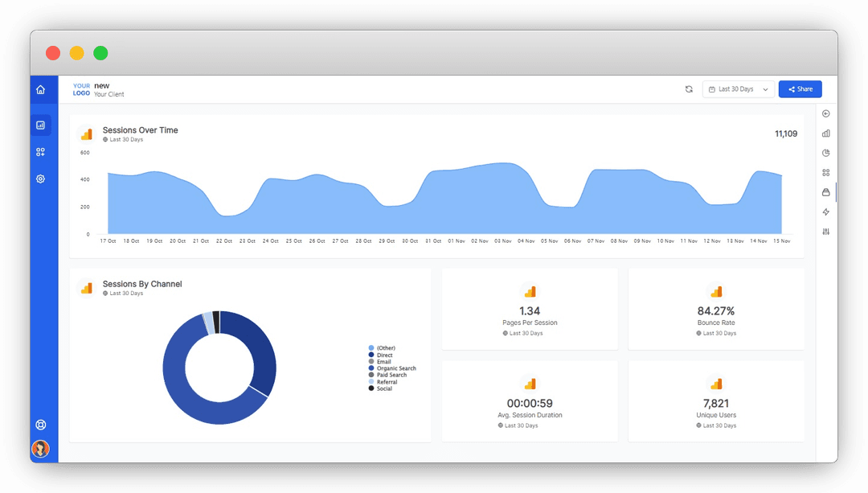Select the grid widget icon in right panel
Screen dimensions: 868x493
[826, 173]
